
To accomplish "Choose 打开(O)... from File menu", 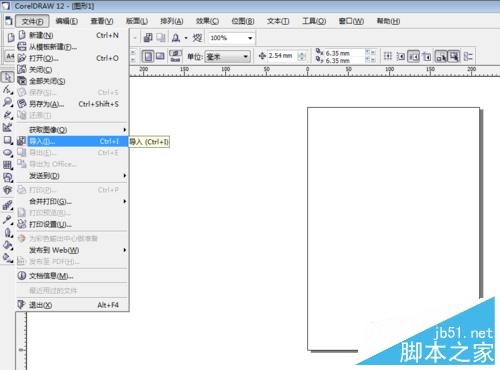I will click(x=72, y=58).
